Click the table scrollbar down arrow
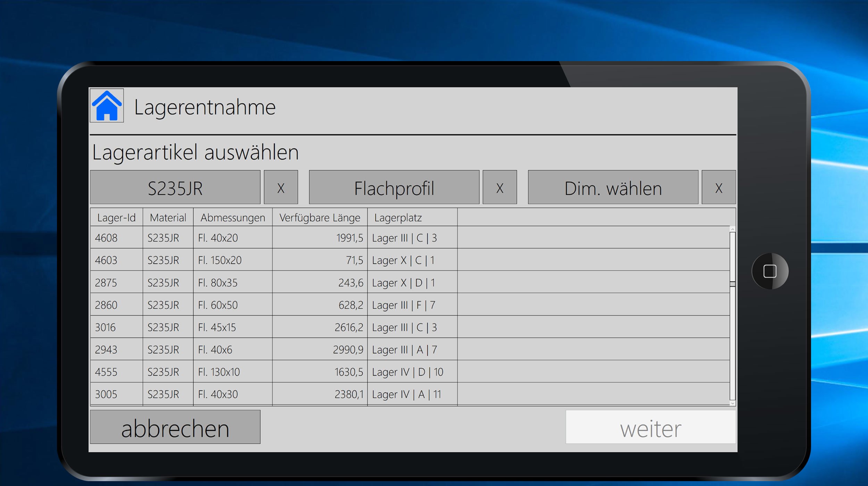The height and width of the screenshot is (486, 868). 732,403
